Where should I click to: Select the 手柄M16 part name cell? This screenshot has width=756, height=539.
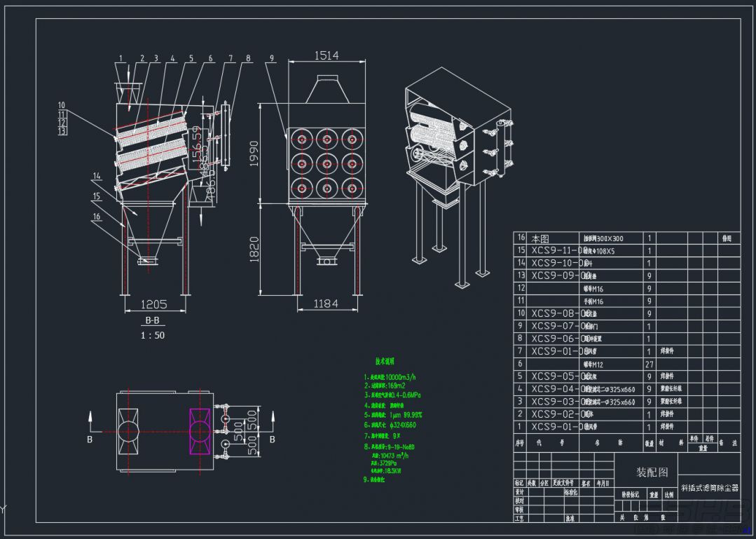point(593,301)
